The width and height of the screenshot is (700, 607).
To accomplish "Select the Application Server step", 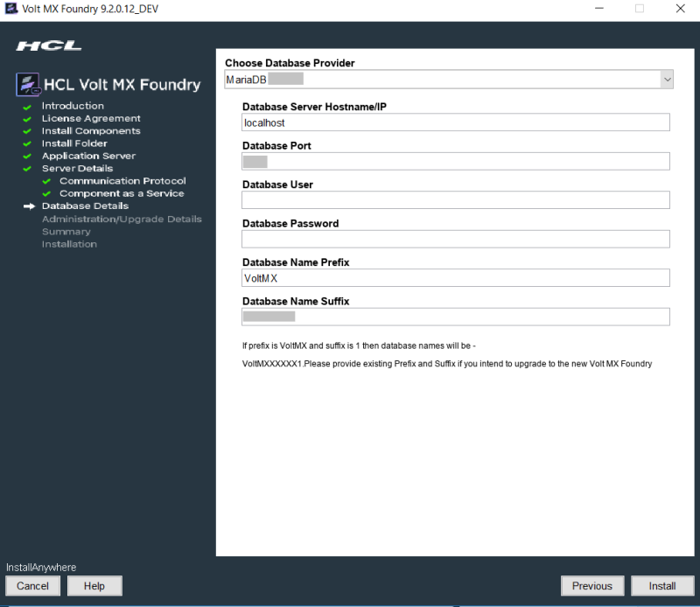I will (x=89, y=156).
